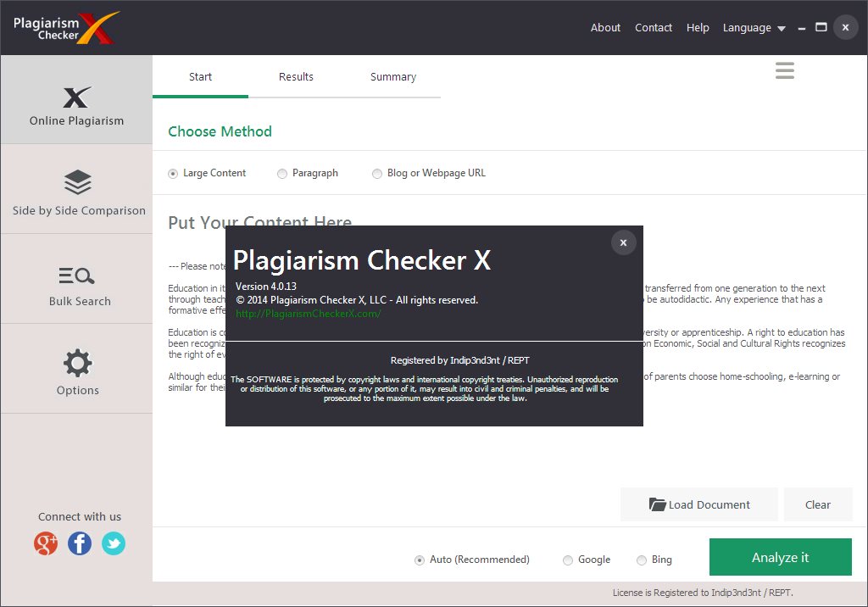Click the Plagiarism Checker X logo
This screenshot has width=868, height=607.
point(65,28)
